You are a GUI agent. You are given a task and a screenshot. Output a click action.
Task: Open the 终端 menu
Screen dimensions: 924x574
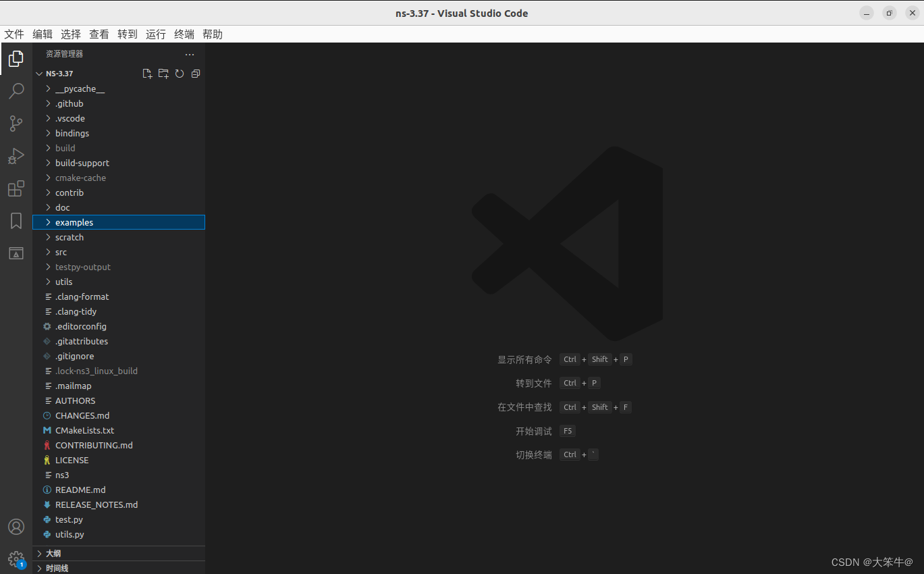(x=184, y=34)
